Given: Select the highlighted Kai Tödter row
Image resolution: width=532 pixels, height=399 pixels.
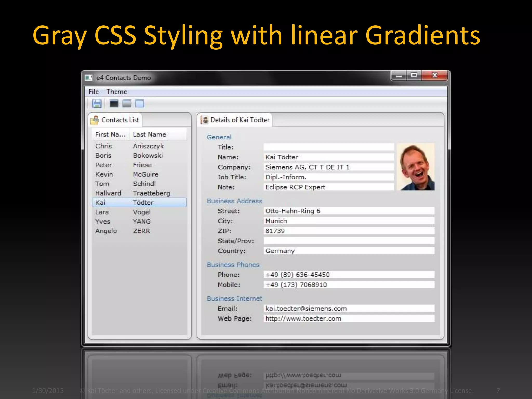Looking at the screenshot, I should (139, 203).
